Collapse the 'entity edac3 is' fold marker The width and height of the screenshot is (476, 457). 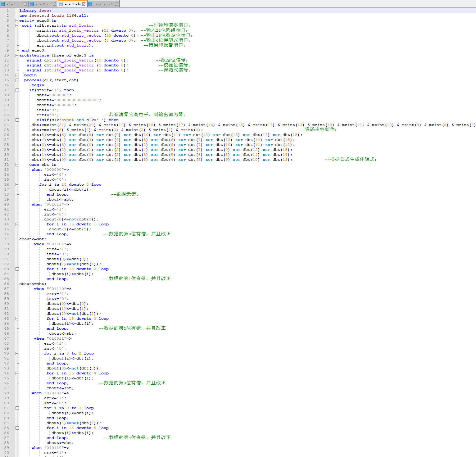click(x=17, y=20)
